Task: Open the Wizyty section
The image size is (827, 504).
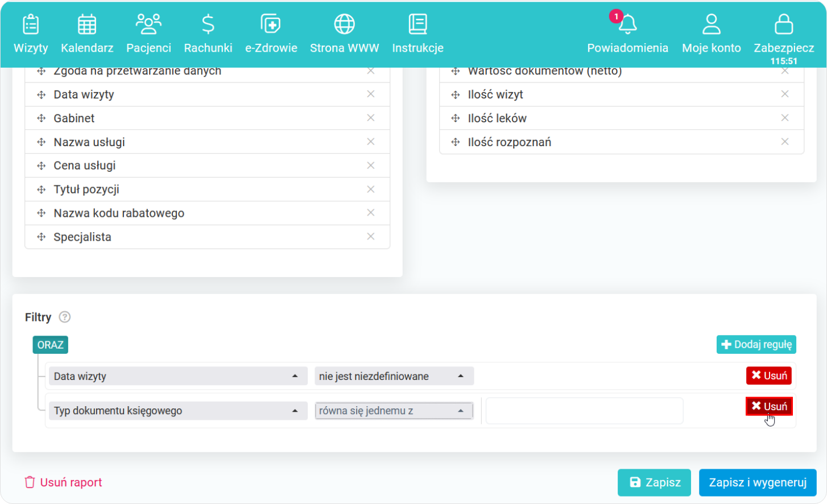Action: tap(31, 34)
